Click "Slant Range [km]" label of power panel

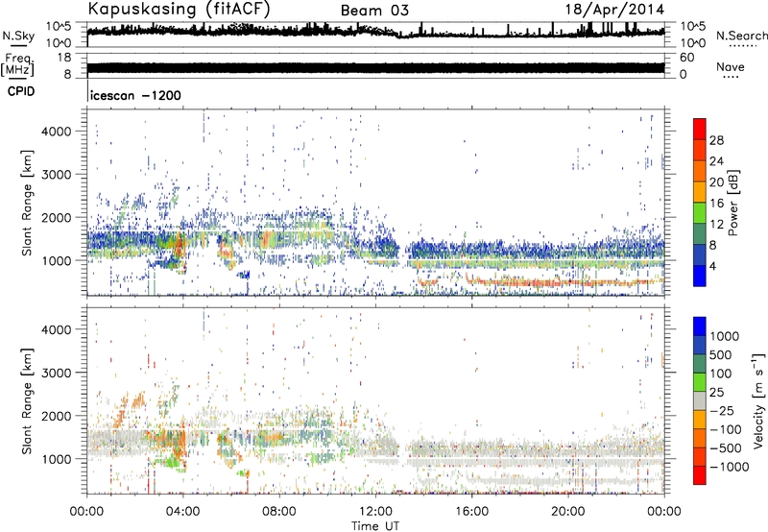(x=27, y=203)
